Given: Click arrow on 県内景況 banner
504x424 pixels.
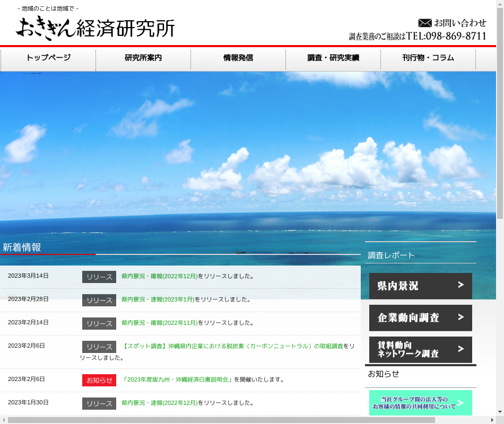Looking at the screenshot, I should coord(460,285).
